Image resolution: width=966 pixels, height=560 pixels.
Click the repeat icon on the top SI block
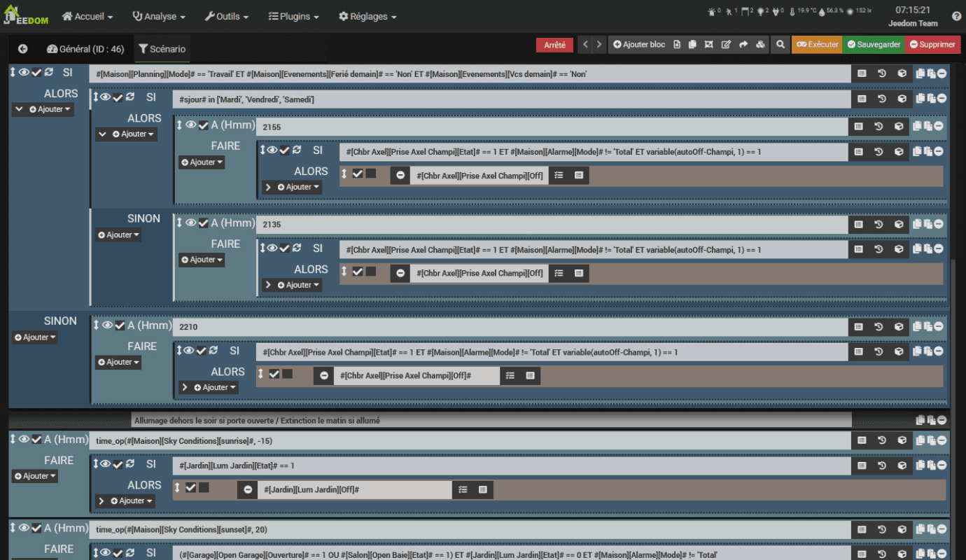[x=48, y=72]
